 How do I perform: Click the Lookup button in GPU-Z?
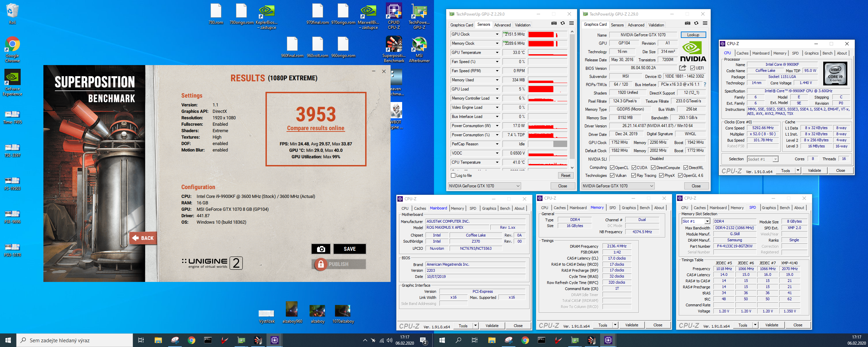point(693,35)
